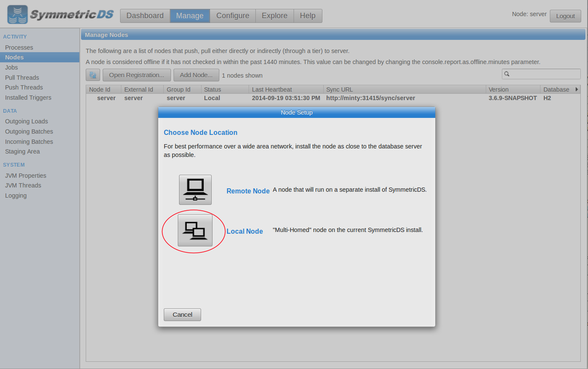
Task: Click the search magnifier icon
Action: (x=507, y=74)
